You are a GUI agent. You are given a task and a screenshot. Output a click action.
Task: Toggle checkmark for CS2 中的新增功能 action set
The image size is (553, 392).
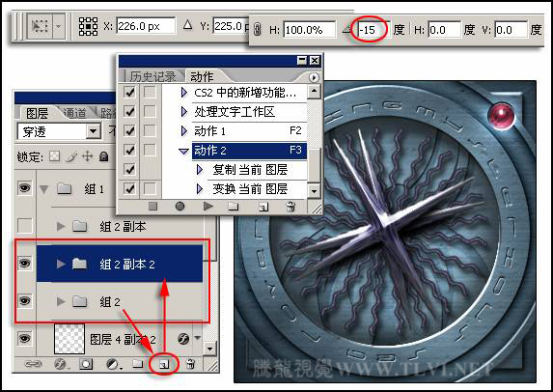129,93
